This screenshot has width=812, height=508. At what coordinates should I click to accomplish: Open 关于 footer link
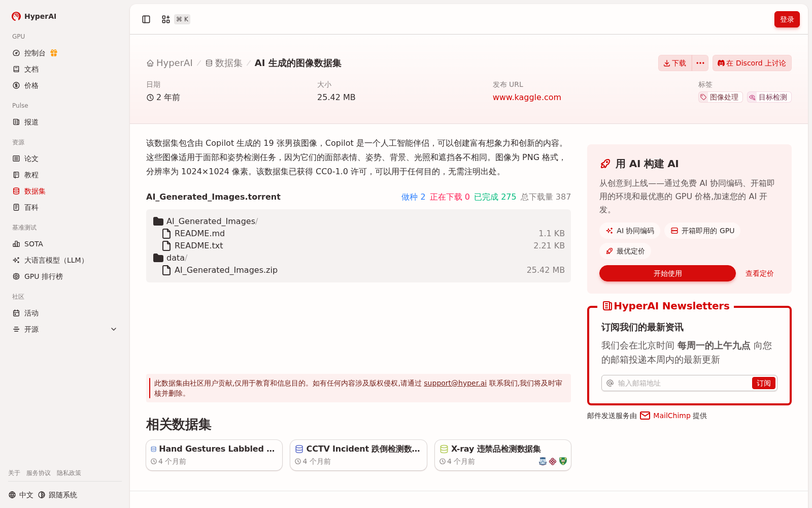pos(14,473)
